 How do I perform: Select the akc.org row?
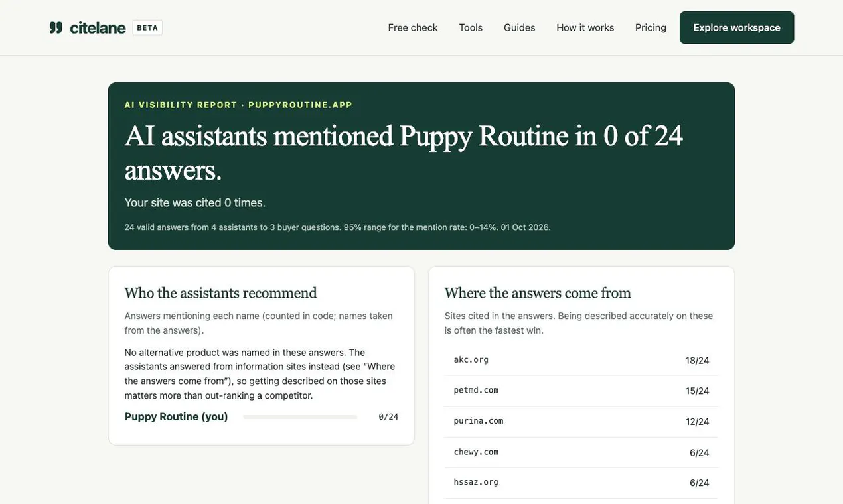[x=581, y=360]
